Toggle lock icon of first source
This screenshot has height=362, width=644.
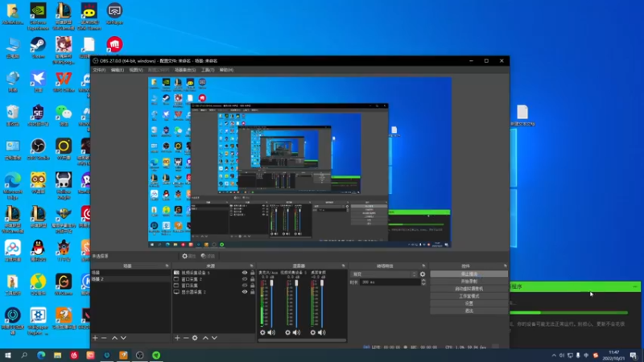pyautogui.click(x=252, y=273)
